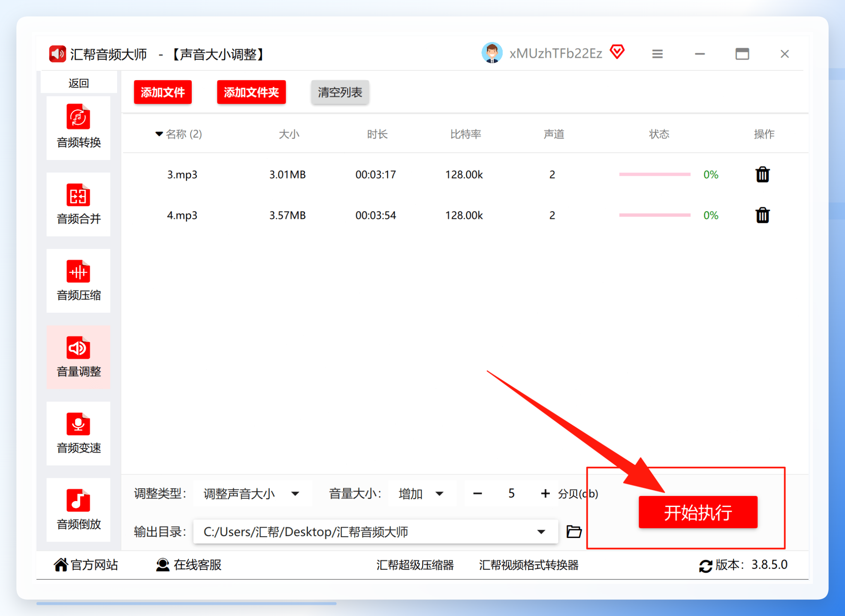Screen dimensions: 845x616
Task: Decrease decibel value with minus button
Action: click(x=477, y=494)
